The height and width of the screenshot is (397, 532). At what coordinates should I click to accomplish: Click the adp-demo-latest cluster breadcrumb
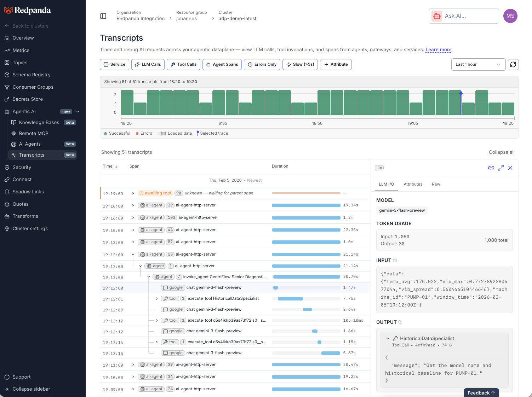point(238,19)
